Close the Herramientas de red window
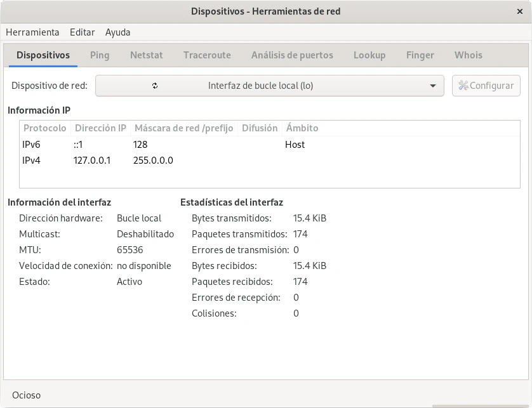 (519, 11)
